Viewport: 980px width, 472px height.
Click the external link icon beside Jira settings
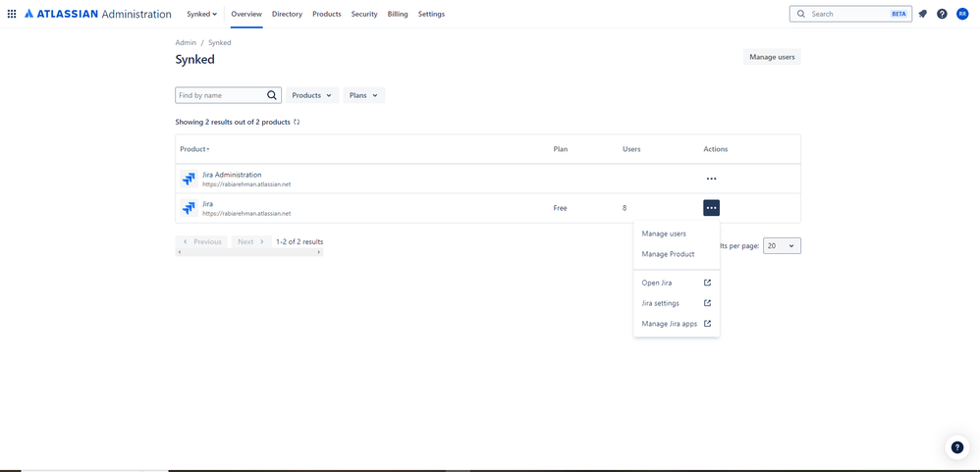707,303
